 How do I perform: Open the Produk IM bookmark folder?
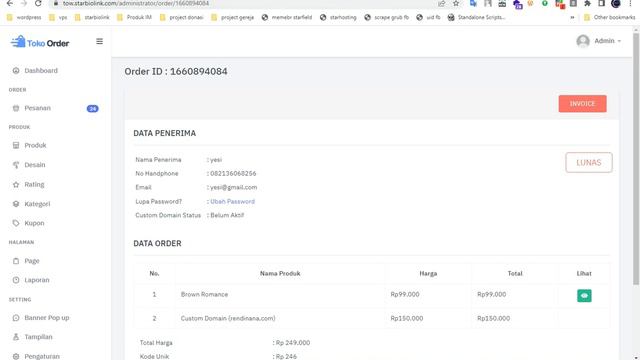(134, 18)
